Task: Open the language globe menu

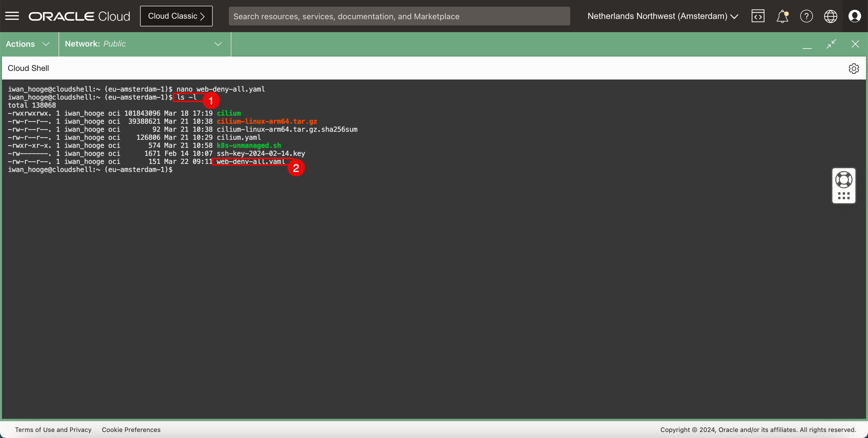Action: (831, 16)
